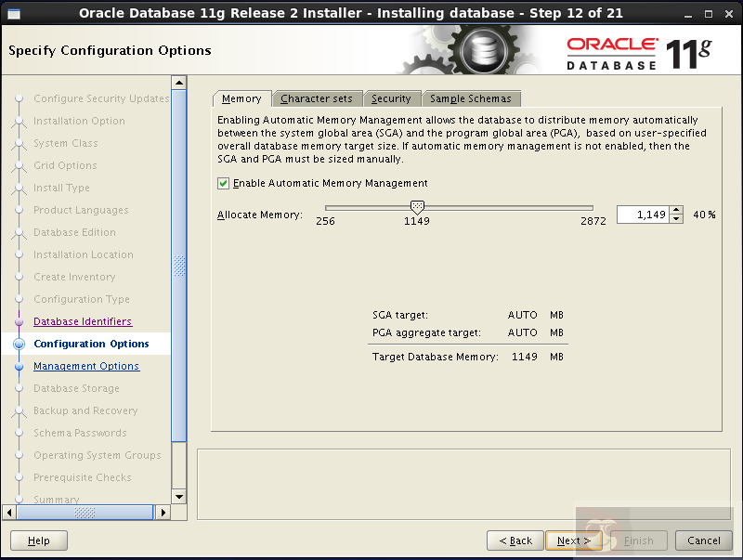The height and width of the screenshot is (560, 743).
Task: Open the Management Options step
Action: pyautogui.click(x=86, y=366)
